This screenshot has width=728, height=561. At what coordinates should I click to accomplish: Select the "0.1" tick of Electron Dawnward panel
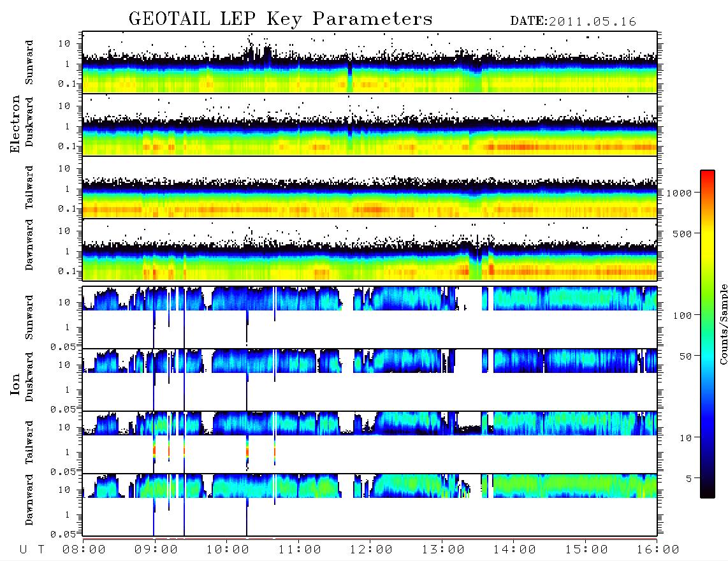point(67,271)
